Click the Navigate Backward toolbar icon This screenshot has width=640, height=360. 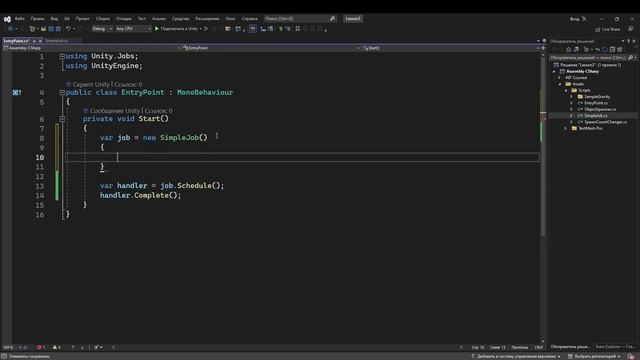[x=11, y=29]
